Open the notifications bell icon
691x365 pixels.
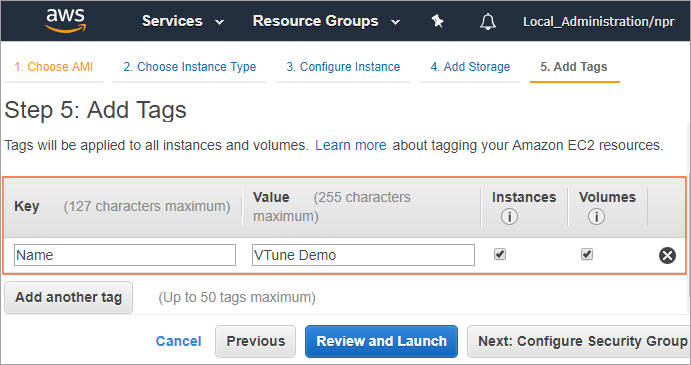click(x=488, y=21)
